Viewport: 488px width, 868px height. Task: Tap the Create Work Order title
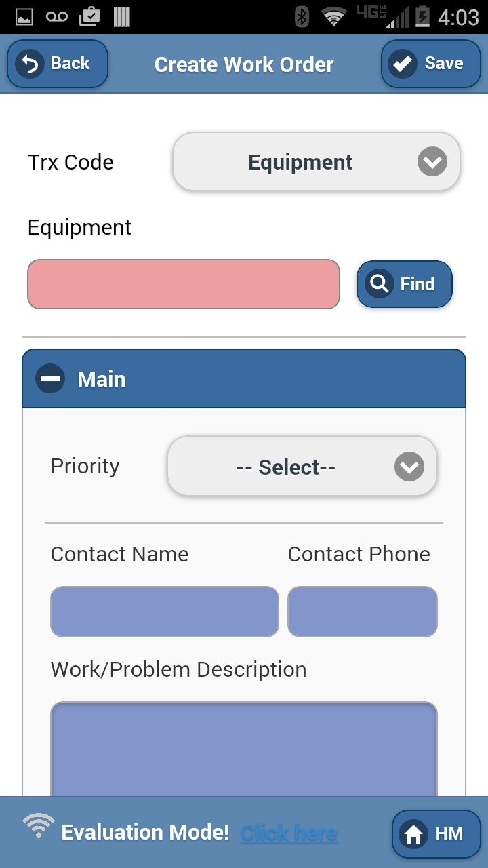pyautogui.click(x=244, y=64)
